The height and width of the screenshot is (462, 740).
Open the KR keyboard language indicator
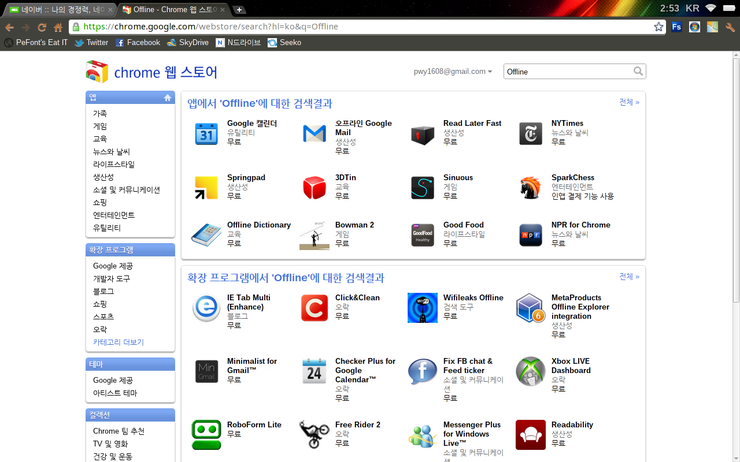click(692, 8)
